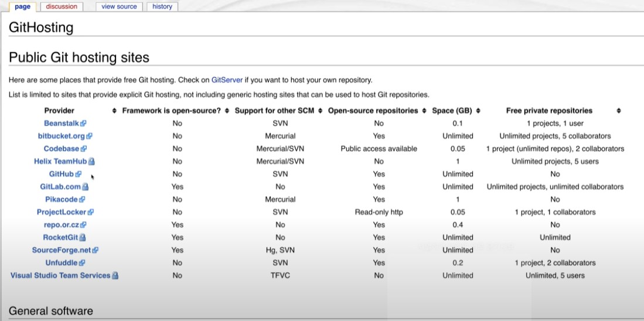This screenshot has height=321, width=644.
Task: Select the page tab
Action: [x=23, y=6]
